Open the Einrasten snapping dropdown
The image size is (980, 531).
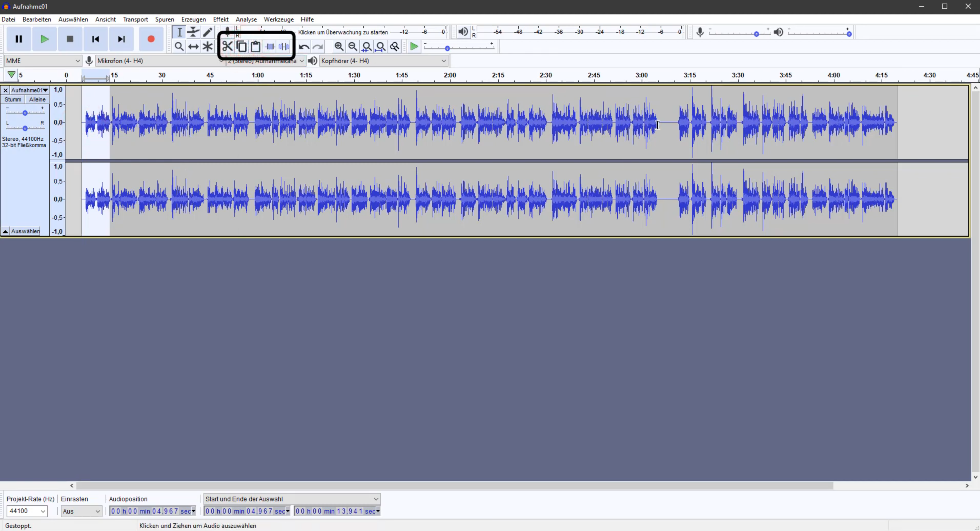point(81,511)
